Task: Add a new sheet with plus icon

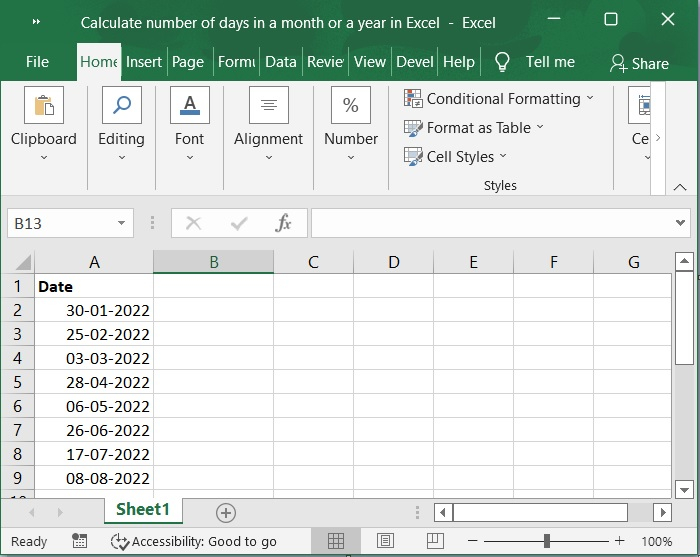Action: (x=226, y=512)
